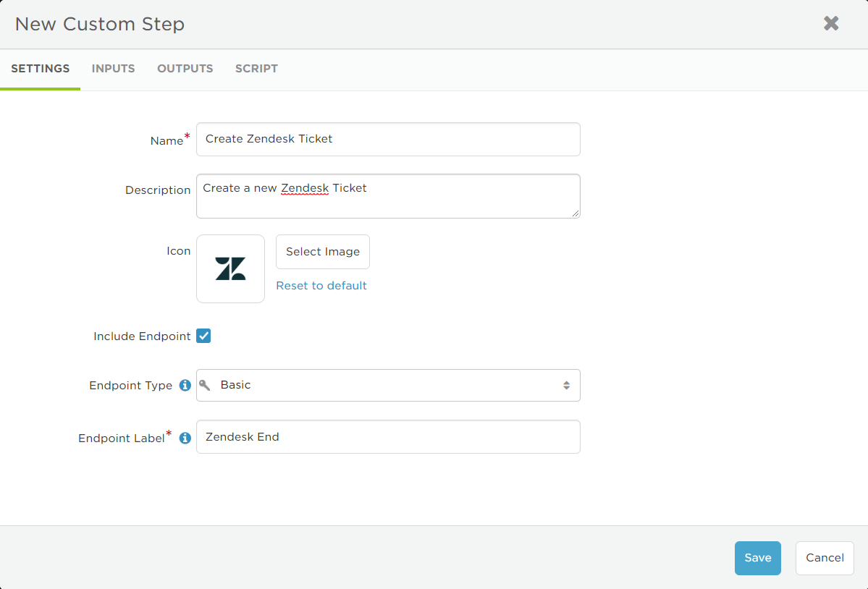The height and width of the screenshot is (589, 868).
Task: Click the Endpoint Type info icon
Action: (x=185, y=386)
